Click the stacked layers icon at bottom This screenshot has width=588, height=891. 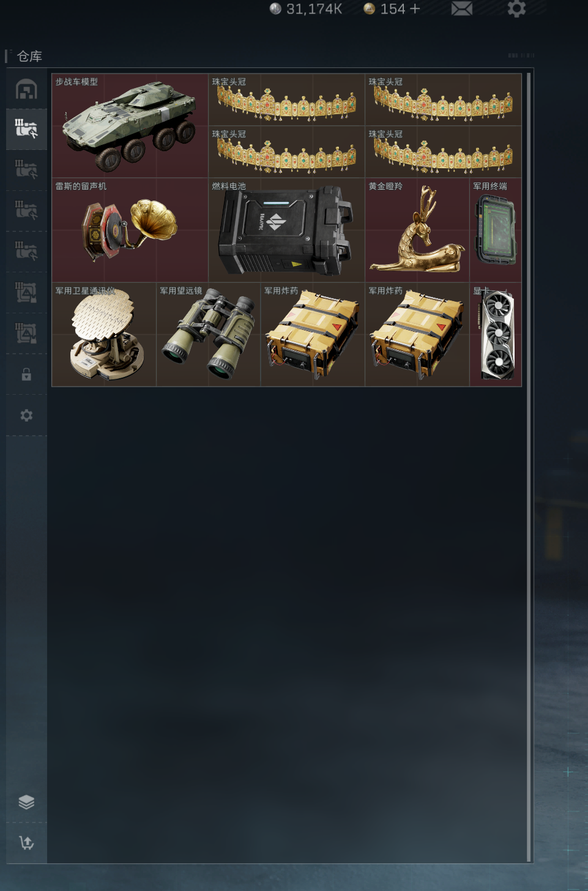(x=26, y=802)
